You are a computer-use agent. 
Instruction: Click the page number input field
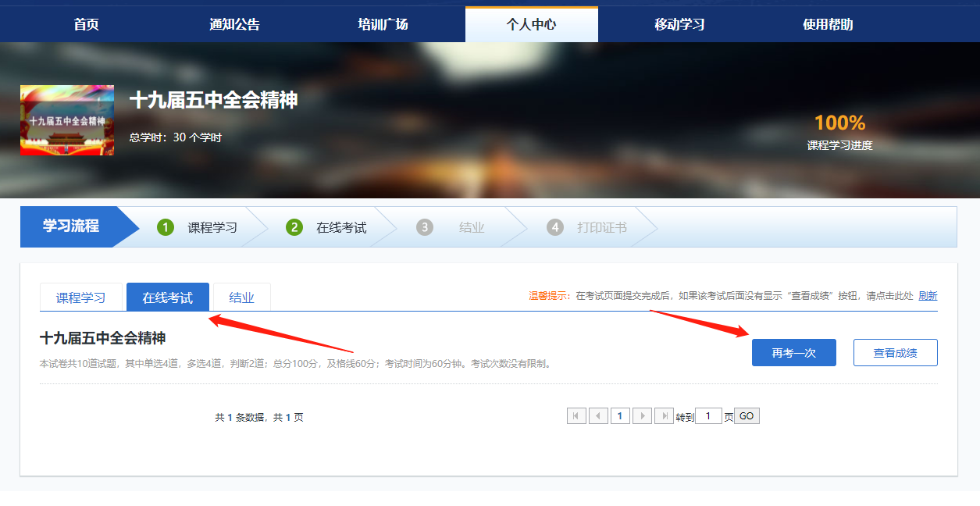(x=708, y=416)
